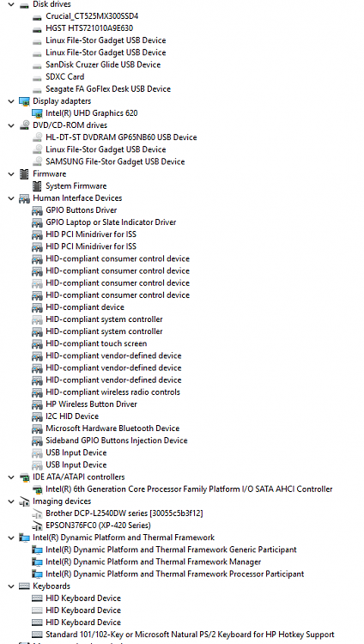Click the Human Interface Devices category icon

24,198
